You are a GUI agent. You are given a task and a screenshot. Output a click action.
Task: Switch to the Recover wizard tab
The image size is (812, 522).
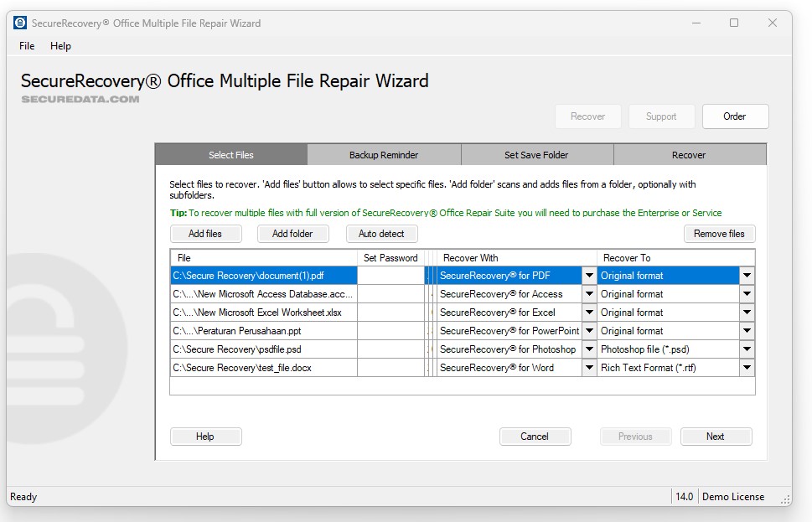point(688,154)
